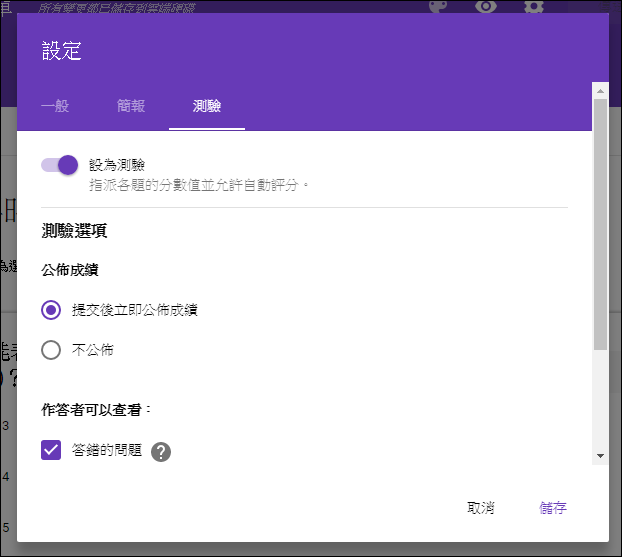Viewport: 622px width, 557px height.
Task: Select 提交後立即公佈成績 radio button
Action: [x=51, y=310]
